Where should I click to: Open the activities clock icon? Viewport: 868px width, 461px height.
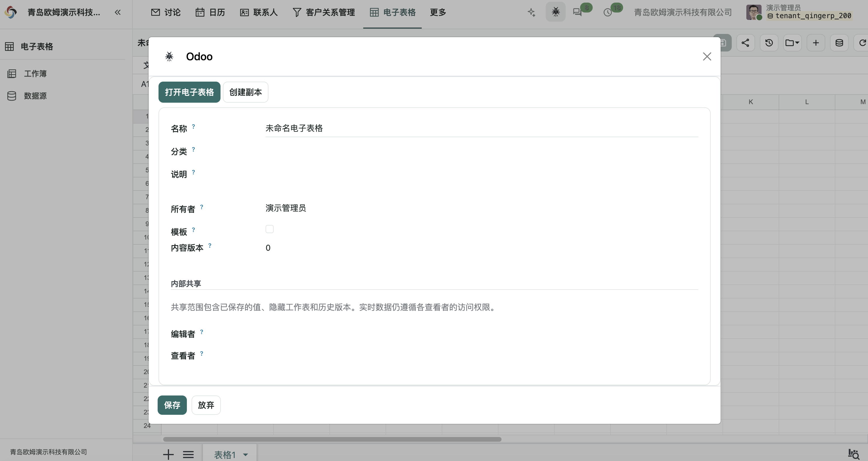coord(607,13)
